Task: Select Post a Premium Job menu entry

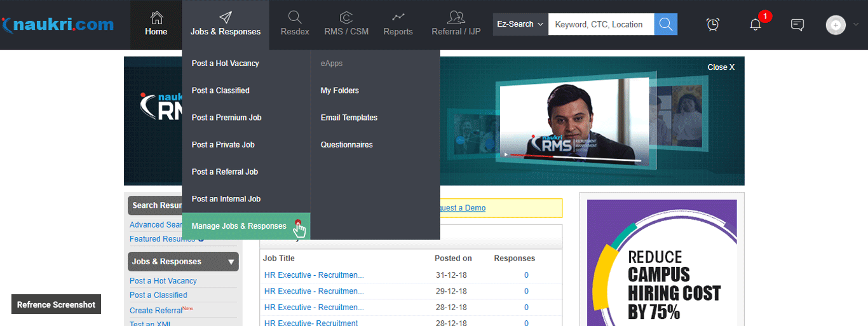Action: pyautogui.click(x=226, y=118)
